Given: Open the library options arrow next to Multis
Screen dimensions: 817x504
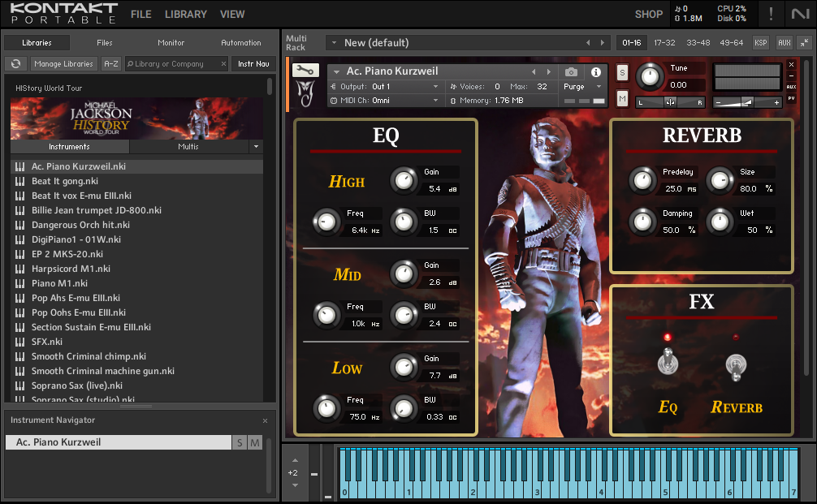Looking at the screenshot, I should click(256, 147).
